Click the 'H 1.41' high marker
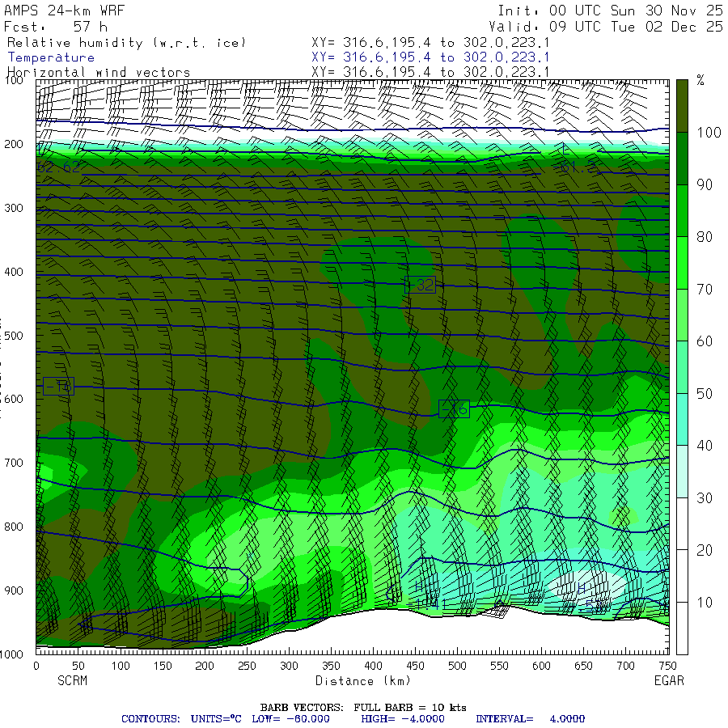Screen dimensions: 728x728 [430, 597]
